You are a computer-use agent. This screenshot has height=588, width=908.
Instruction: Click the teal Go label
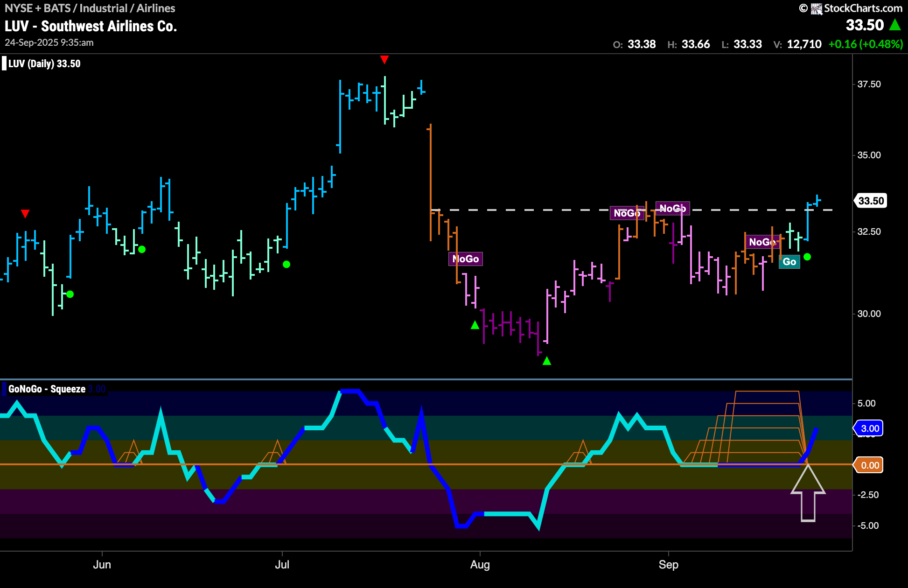789,262
